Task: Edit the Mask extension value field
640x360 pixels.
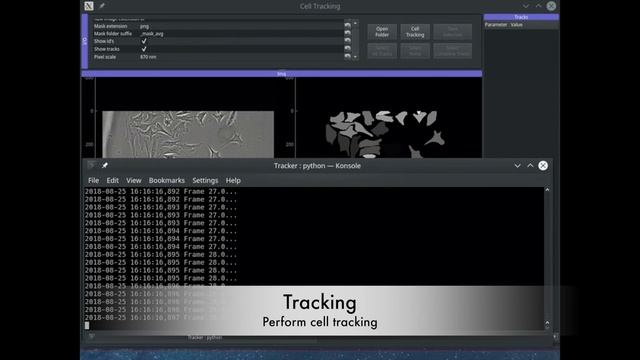Action: coord(241,26)
